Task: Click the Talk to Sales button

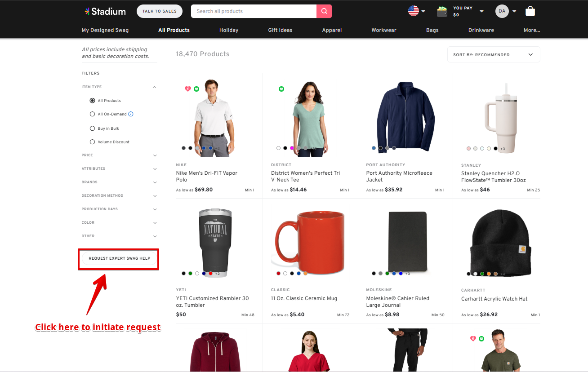Action: click(159, 11)
